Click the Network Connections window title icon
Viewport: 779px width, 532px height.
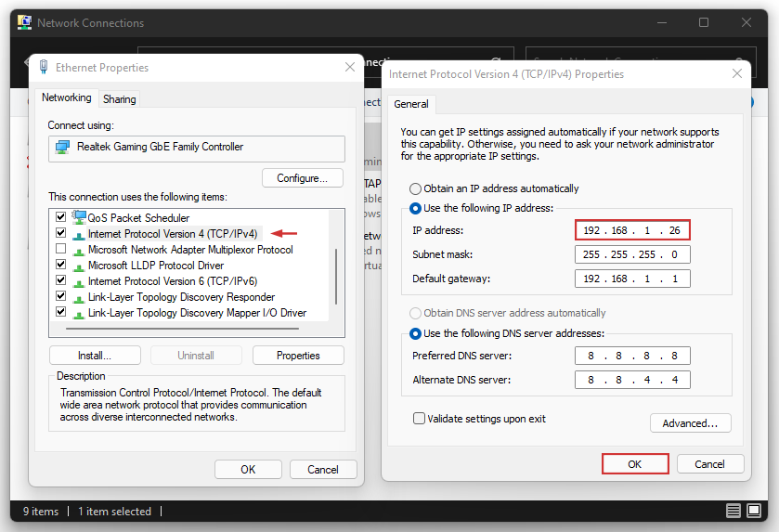point(24,22)
